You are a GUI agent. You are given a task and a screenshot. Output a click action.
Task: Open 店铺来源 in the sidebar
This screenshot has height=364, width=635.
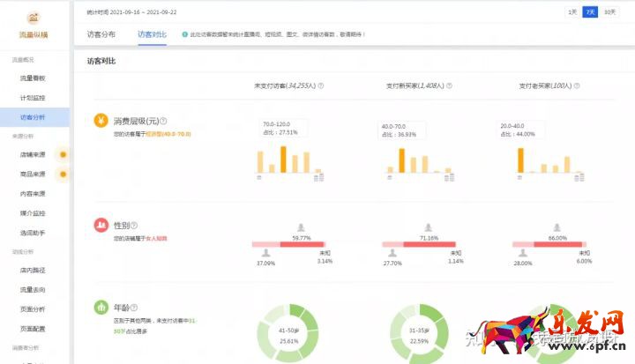[33, 154]
